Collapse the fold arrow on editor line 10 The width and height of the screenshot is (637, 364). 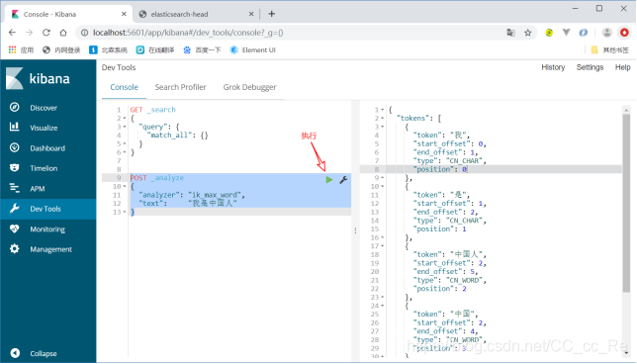click(125, 187)
